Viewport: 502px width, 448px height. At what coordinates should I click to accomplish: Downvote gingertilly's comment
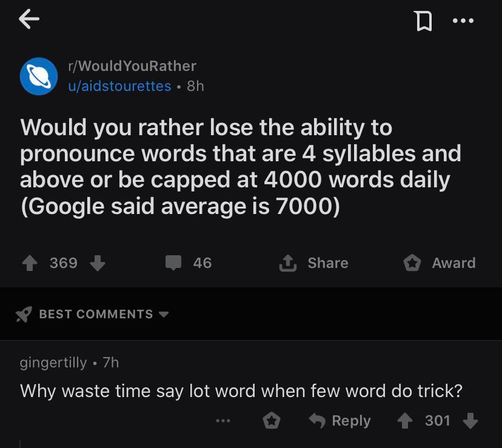(470, 420)
